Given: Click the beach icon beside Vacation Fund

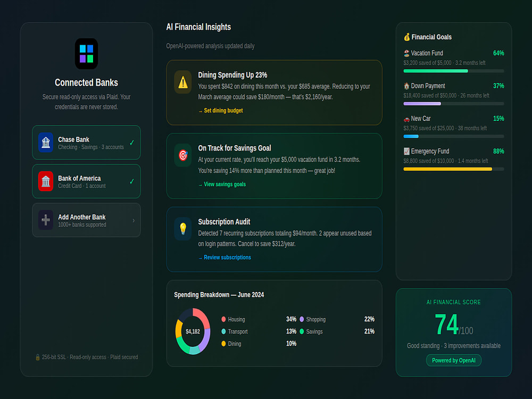Looking at the screenshot, I should pyautogui.click(x=406, y=53).
